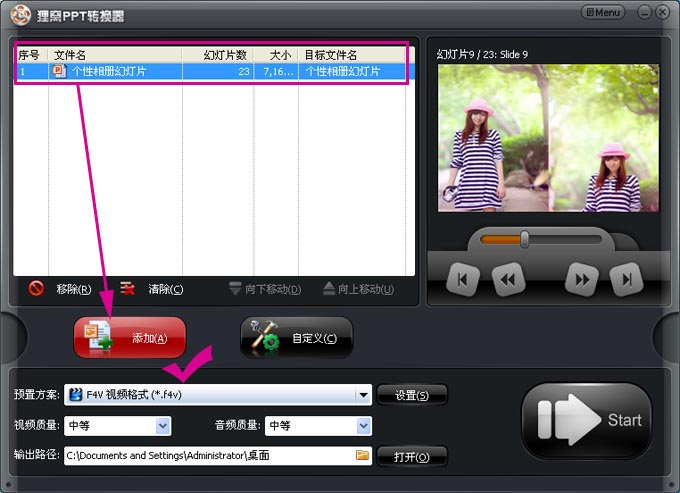Click the Remove (移除) red prohibited icon

click(x=36, y=288)
